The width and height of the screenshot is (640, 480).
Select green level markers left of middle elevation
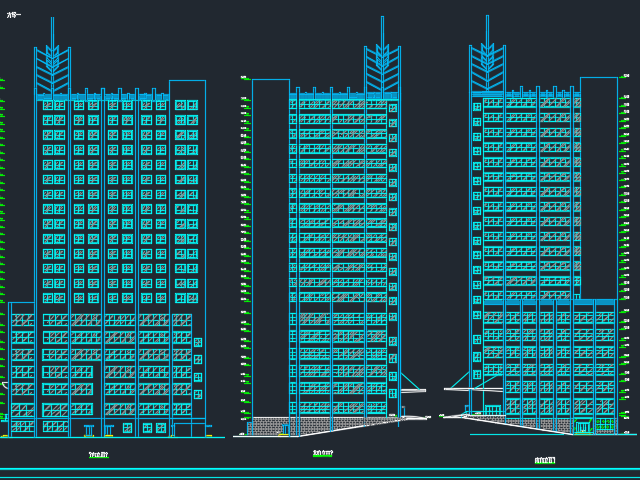point(243,250)
